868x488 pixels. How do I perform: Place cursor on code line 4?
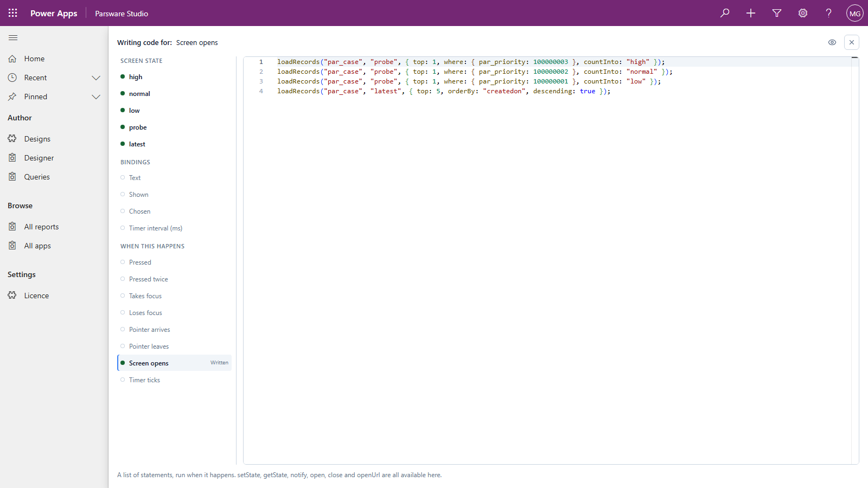pyautogui.click(x=444, y=91)
